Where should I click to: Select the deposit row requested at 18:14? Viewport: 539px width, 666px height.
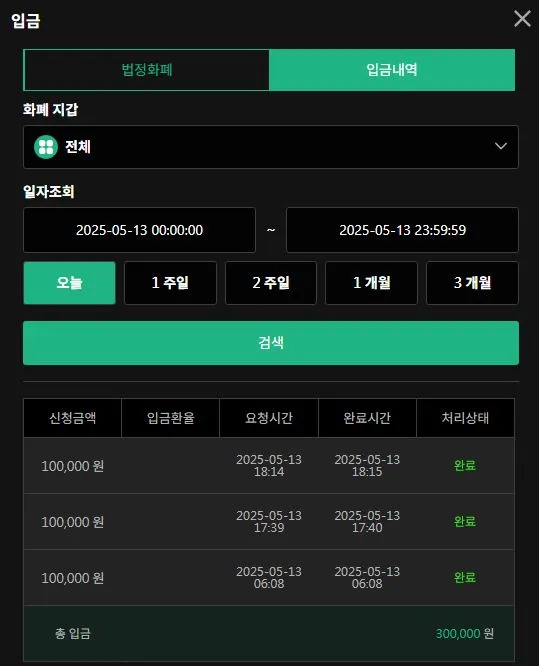[x=269, y=466]
